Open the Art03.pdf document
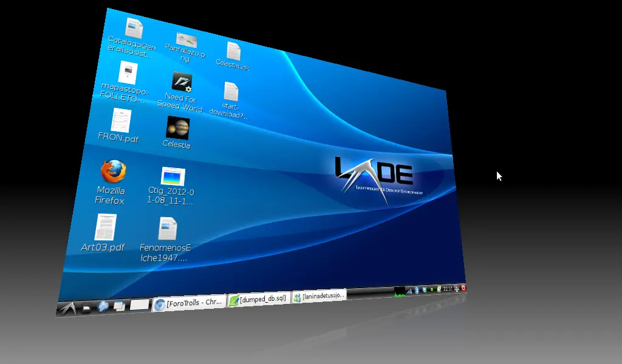This screenshot has height=364, width=622. (106, 227)
